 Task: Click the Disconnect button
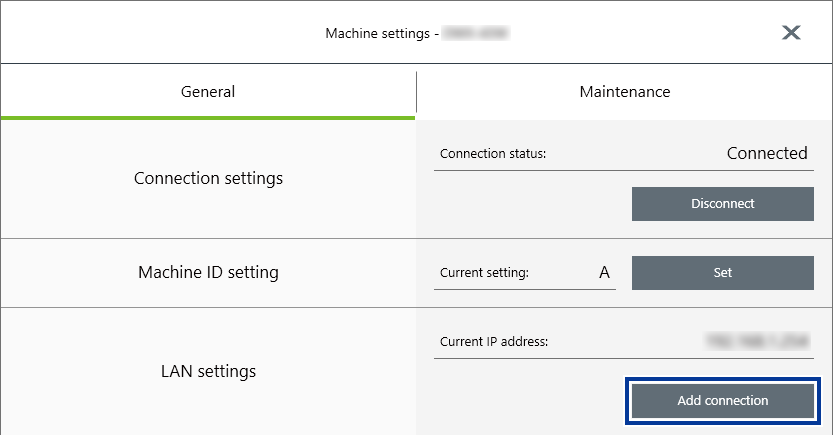(x=722, y=203)
